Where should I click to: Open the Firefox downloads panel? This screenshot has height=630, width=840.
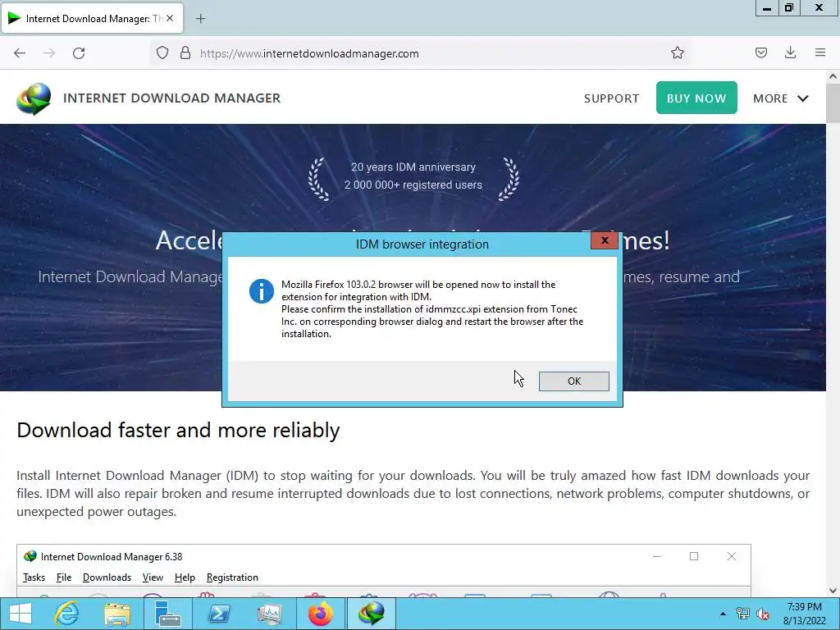(x=790, y=53)
